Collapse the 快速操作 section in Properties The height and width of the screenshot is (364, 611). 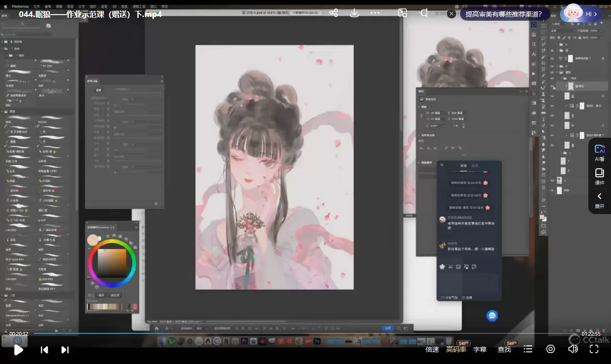420,162
